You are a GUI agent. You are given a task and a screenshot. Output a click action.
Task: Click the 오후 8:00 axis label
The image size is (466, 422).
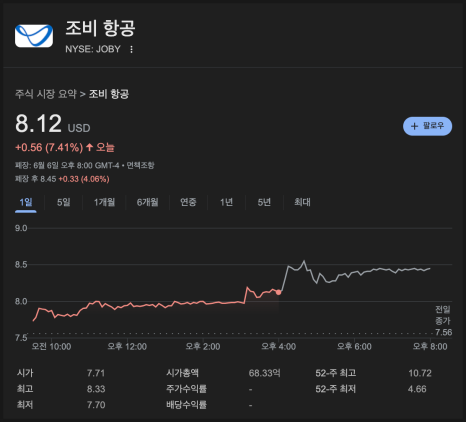pyautogui.click(x=430, y=347)
